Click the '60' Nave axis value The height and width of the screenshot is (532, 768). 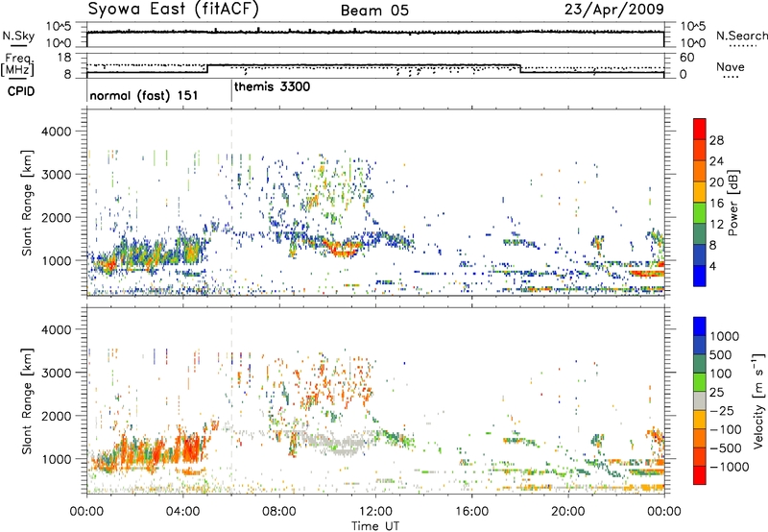pyautogui.click(x=687, y=58)
